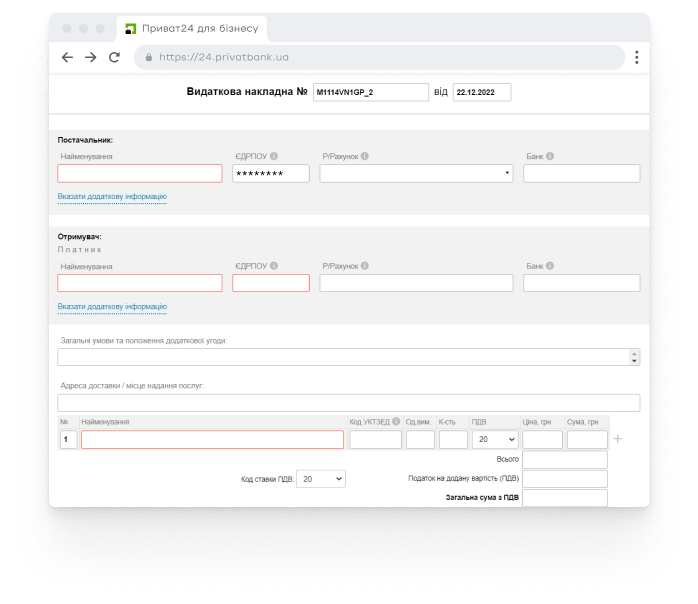698x604 pixels.
Task: Open Код ставки ПДВ dropdown
Action: tap(321, 479)
